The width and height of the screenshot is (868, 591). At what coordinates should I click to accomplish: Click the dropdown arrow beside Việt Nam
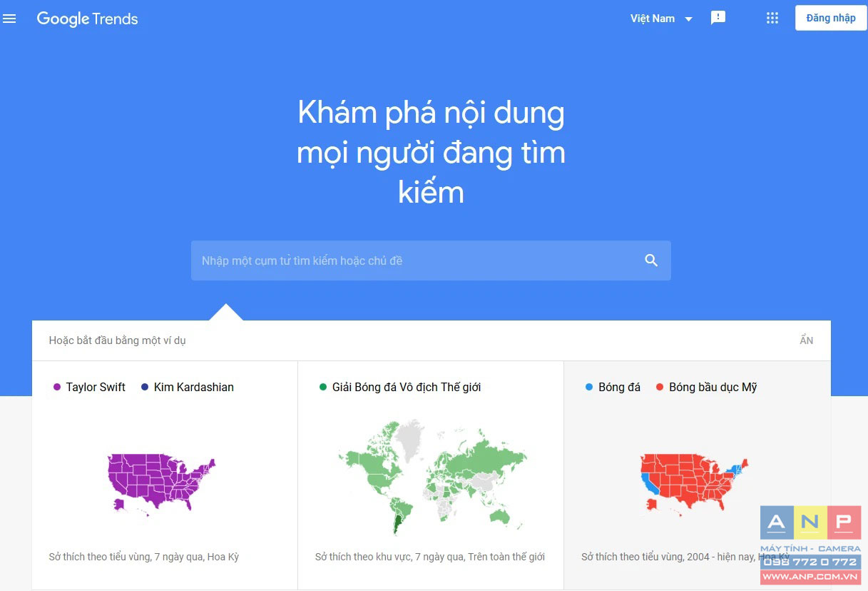tap(688, 19)
